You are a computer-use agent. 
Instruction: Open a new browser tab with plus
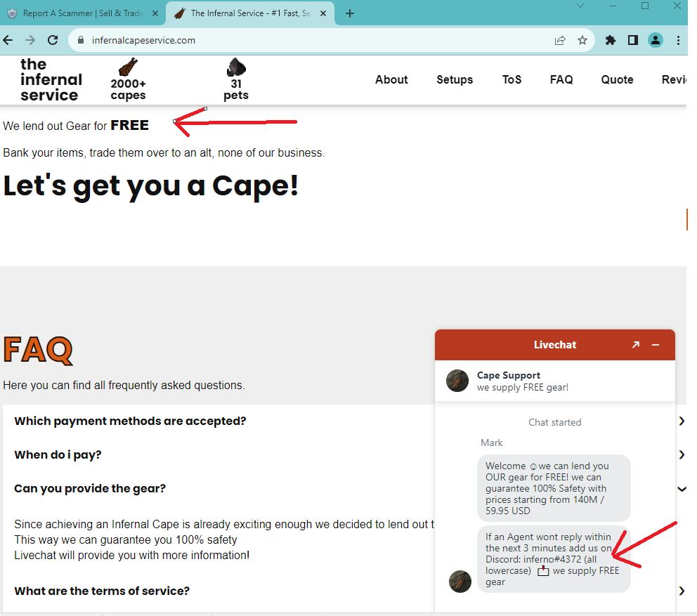click(350, 13)
